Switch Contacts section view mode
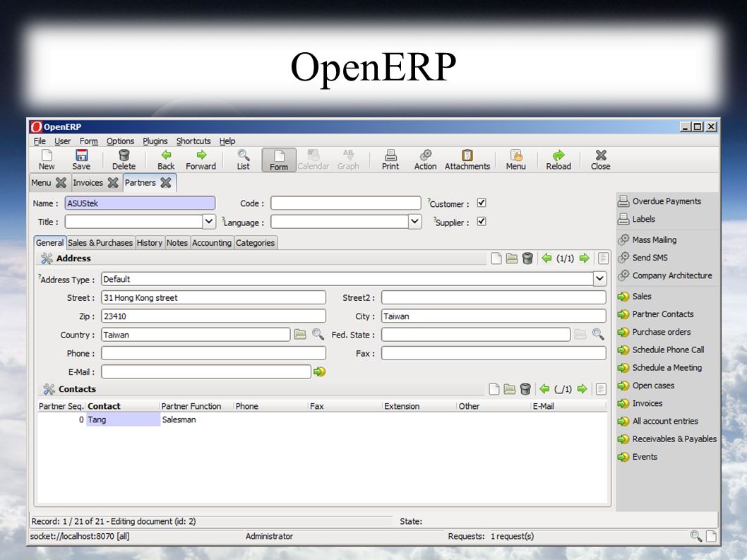Screen dimensions: 747x560 pos(601,389)
